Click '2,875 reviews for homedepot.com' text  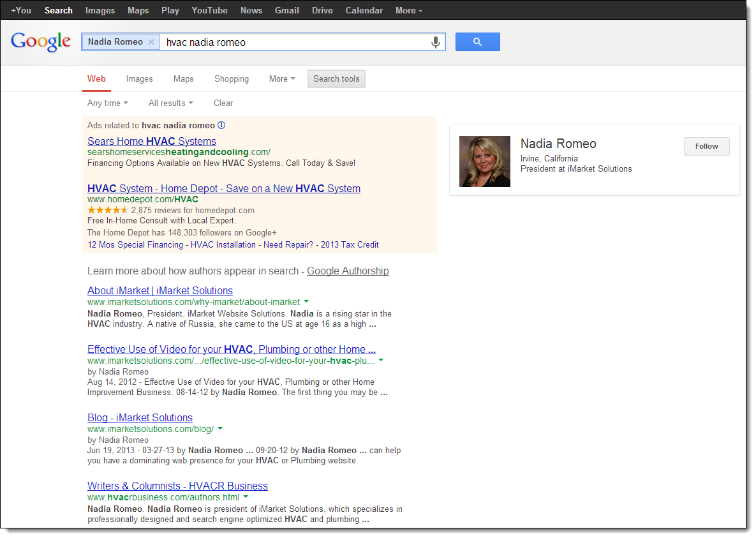point(193,211)
